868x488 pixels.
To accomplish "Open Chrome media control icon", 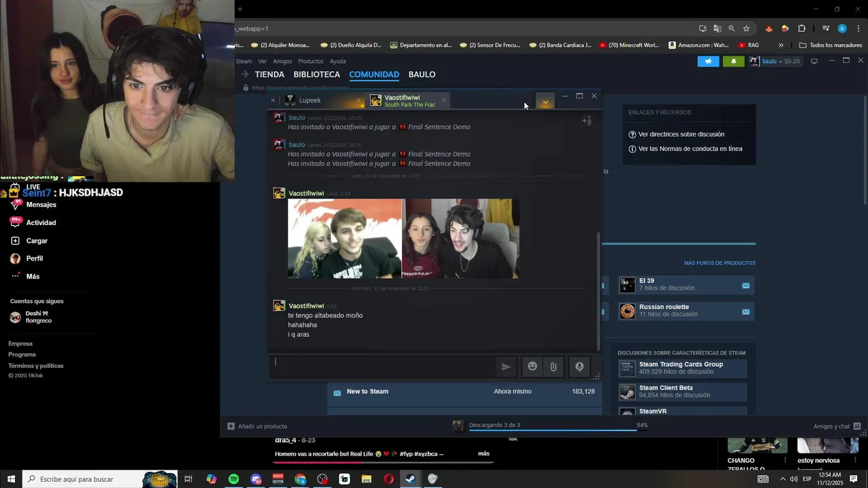I will click(825, 28).
